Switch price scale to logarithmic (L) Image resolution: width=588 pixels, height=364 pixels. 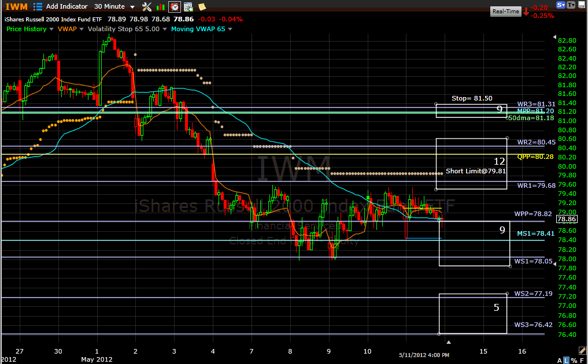point(566,361)
